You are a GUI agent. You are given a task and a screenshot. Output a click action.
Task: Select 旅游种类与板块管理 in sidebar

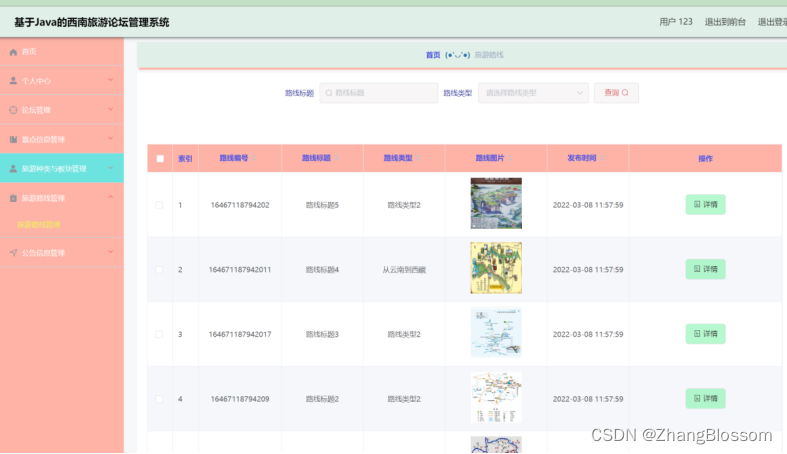(62, 169)
